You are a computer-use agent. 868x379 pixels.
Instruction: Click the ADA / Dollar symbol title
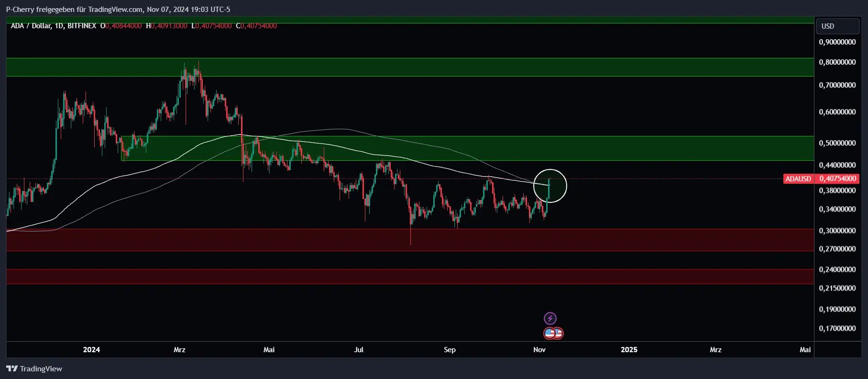coord(31,26)
